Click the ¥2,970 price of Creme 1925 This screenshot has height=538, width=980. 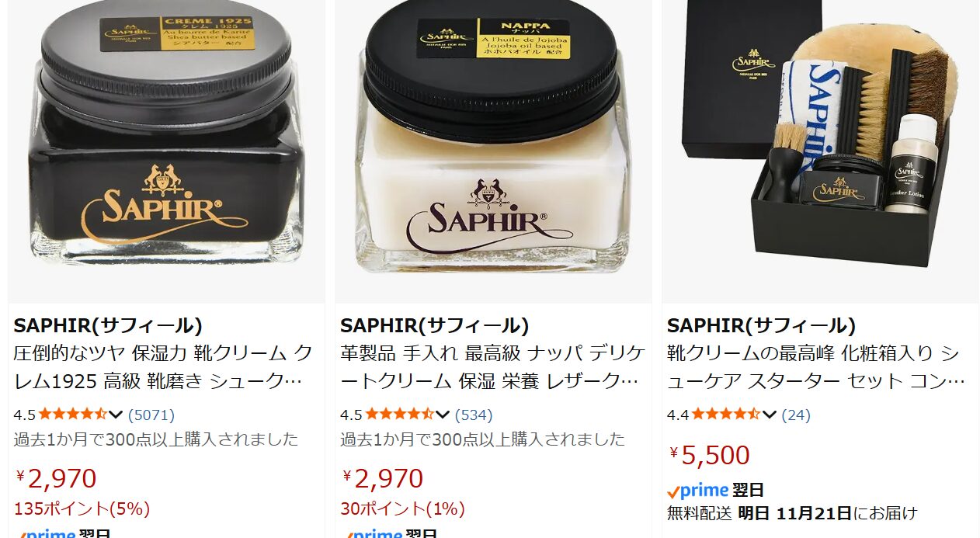(x=56, y=479)
